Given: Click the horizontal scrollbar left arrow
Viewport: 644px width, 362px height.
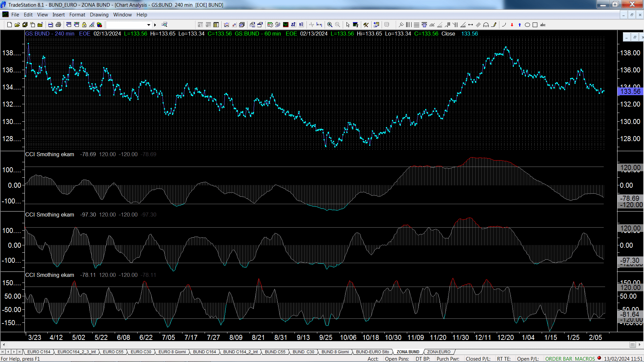Looking at the screenshot, I should pos(4,345).
